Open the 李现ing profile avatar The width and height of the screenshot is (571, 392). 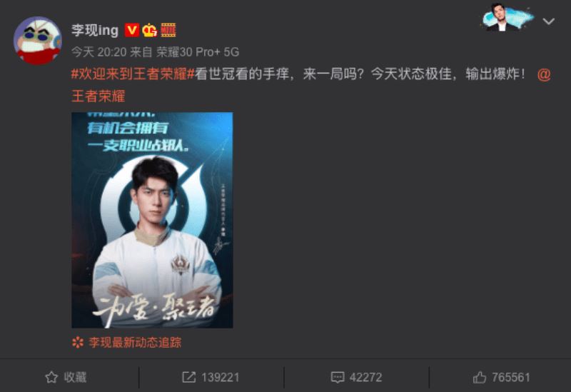pos(38,41)
